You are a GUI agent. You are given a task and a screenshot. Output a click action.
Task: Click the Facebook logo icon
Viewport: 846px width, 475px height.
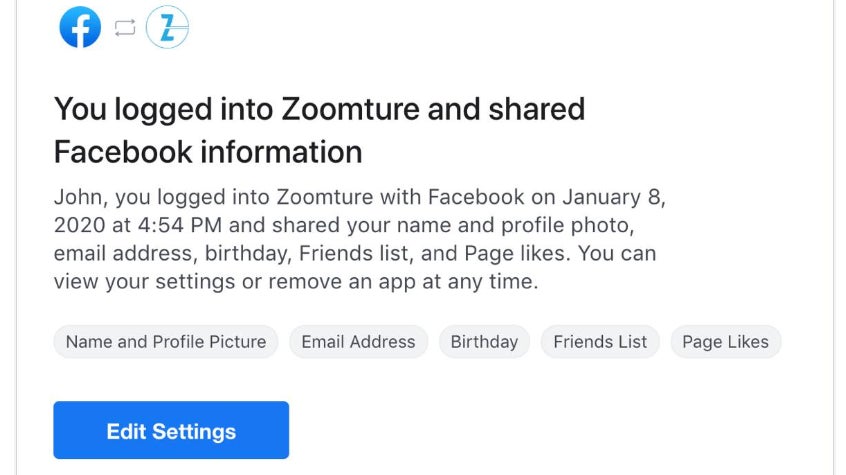point(80,27)
